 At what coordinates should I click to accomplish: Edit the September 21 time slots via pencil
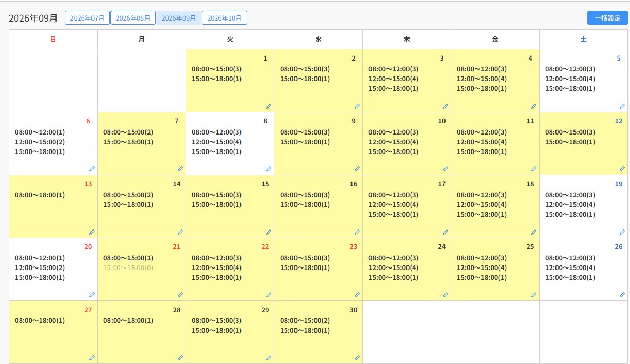point(180,295)
